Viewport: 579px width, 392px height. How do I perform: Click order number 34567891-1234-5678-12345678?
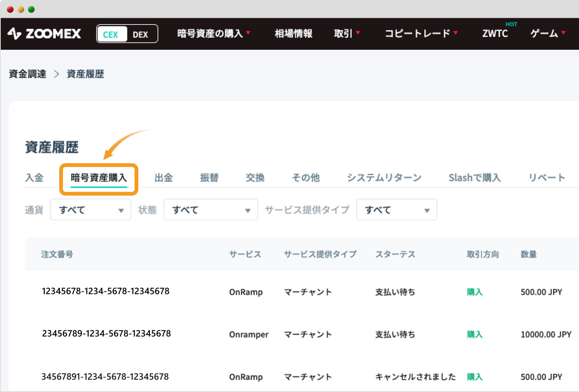click(x=105, y=377)
